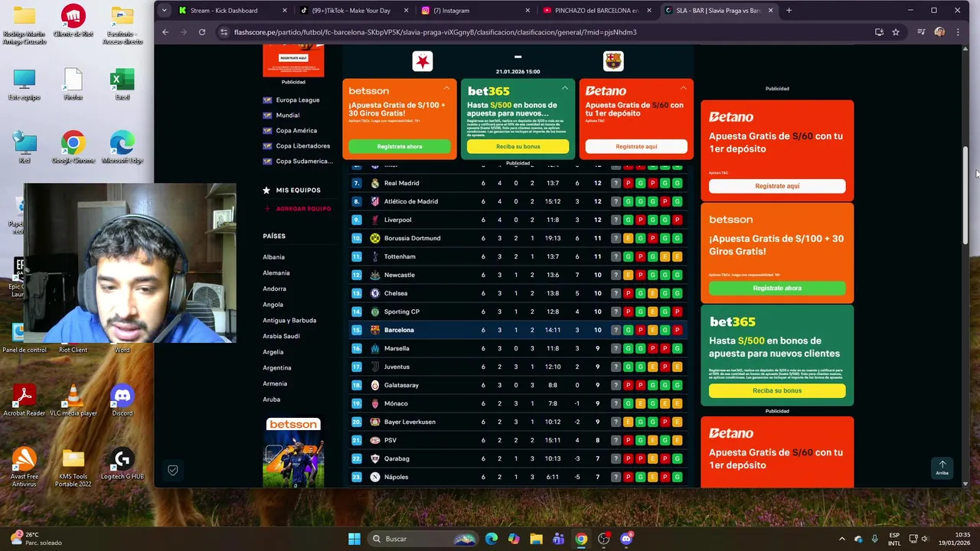Switch to the Stream - Kick Dashboard tab
Viewport: 980px width, 551px height.
coord(231,11)
